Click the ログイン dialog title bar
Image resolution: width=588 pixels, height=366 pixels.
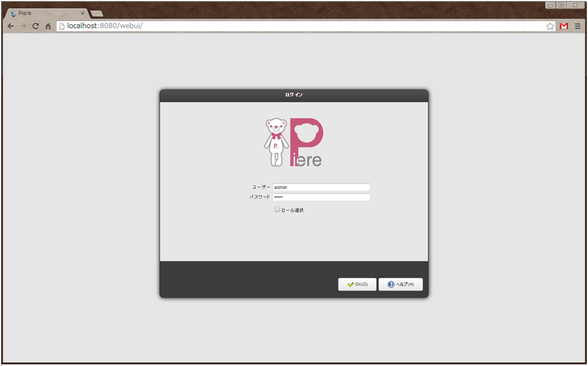293,95
